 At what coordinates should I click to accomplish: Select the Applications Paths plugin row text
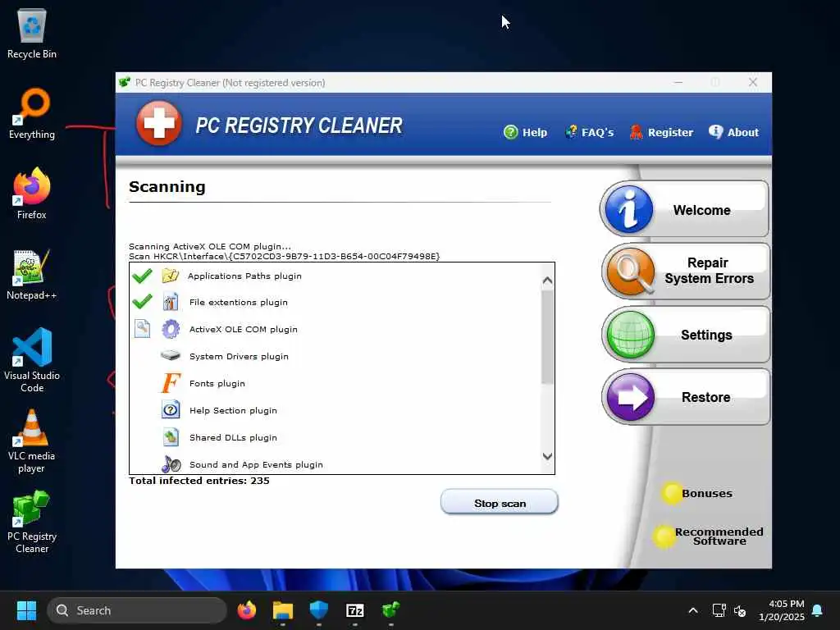[244, 276]
